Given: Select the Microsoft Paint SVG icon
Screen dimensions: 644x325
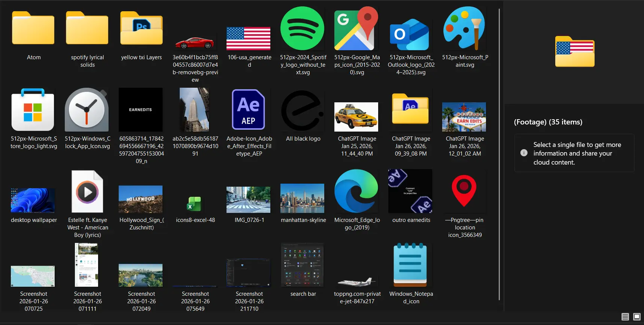Looking at the screenshot, I should [464, 29].
